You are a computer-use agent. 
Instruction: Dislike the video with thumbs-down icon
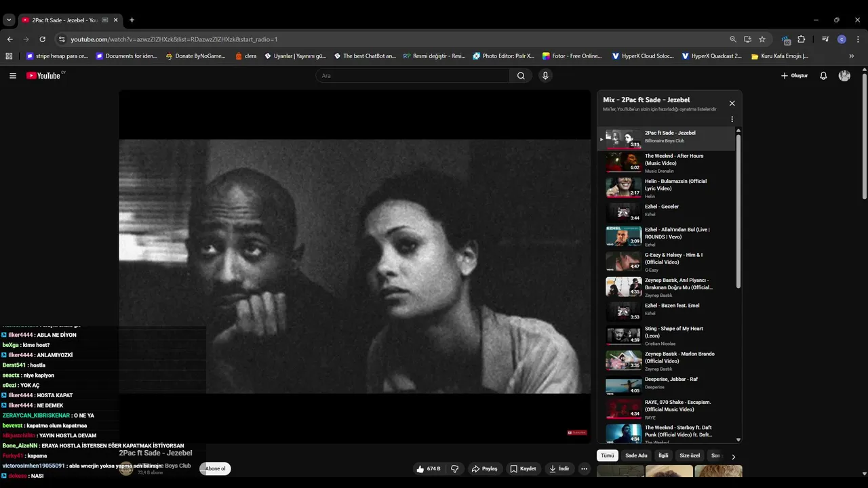(x=455, y=468)
